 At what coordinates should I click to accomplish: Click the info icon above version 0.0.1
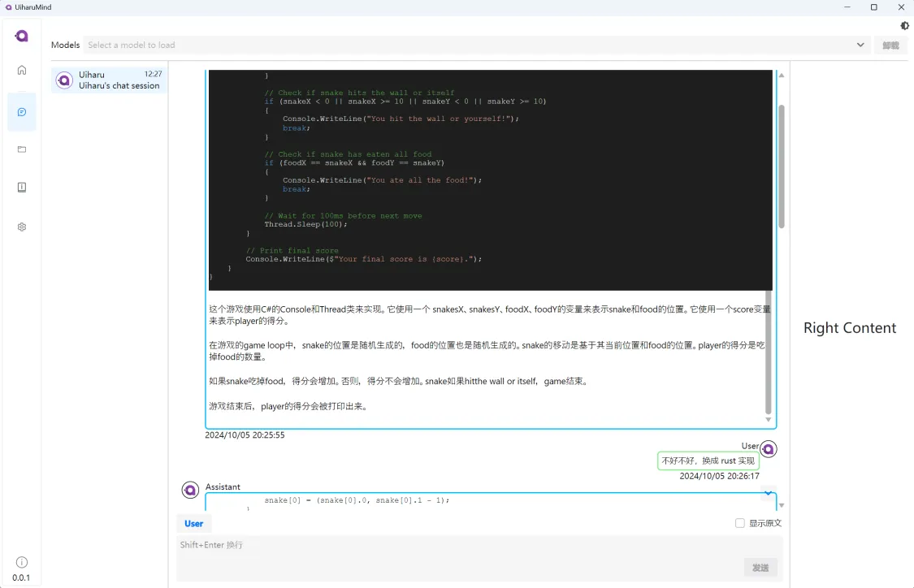pos(22,562)
